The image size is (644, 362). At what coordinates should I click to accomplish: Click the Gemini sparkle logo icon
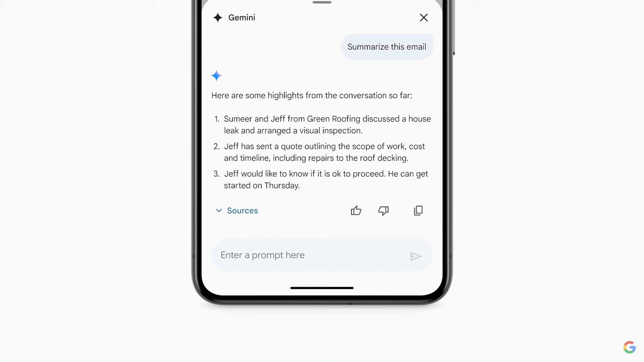(217, 17)
